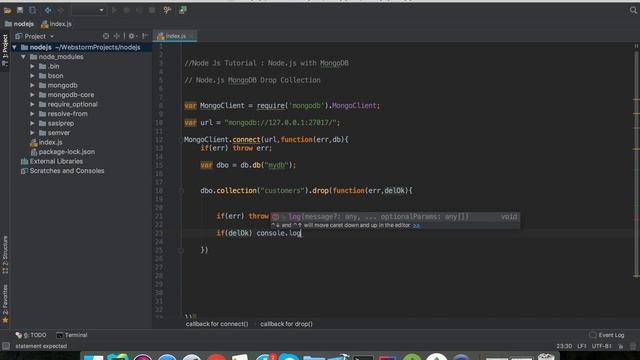Click 'callback for drop()' breadcrumb
640x360 pixels.
tap(287, 324)
